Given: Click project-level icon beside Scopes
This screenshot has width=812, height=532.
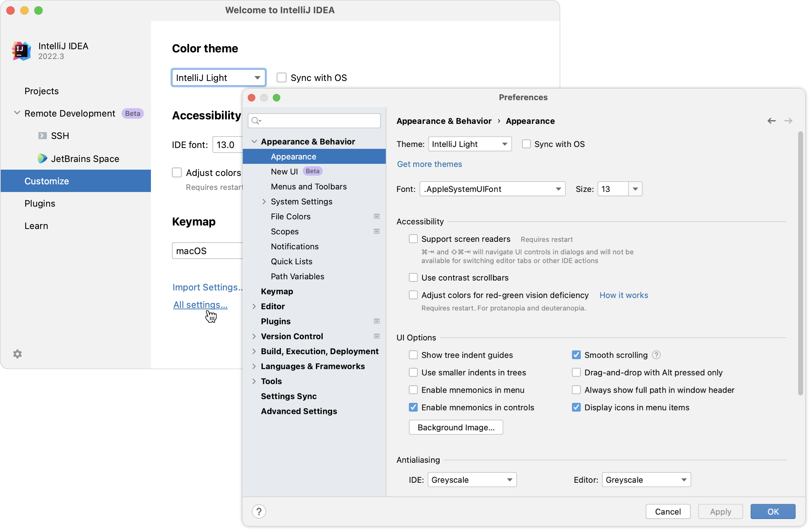Looking at the screenshot, I should click(377, 231).
